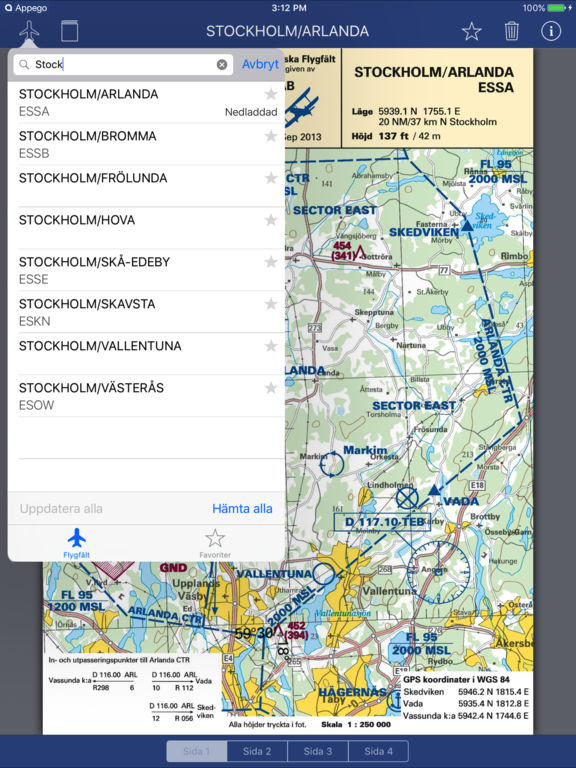Go to Sida 1

(196, 751)
